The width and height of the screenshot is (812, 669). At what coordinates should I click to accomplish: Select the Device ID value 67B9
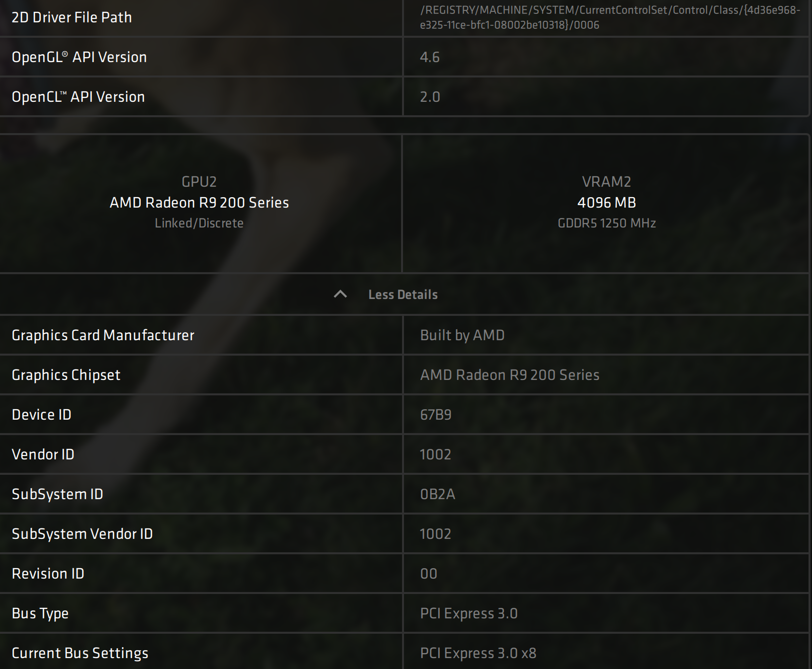[436, 415]
